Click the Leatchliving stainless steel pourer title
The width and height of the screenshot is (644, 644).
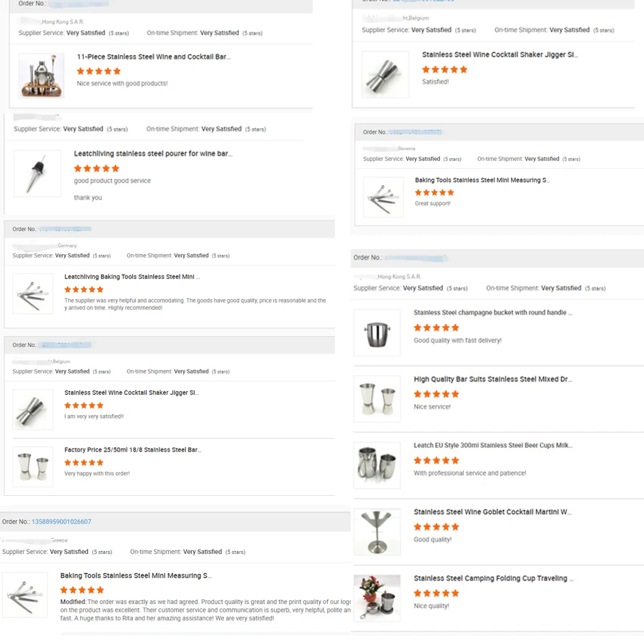coord(152,153)
